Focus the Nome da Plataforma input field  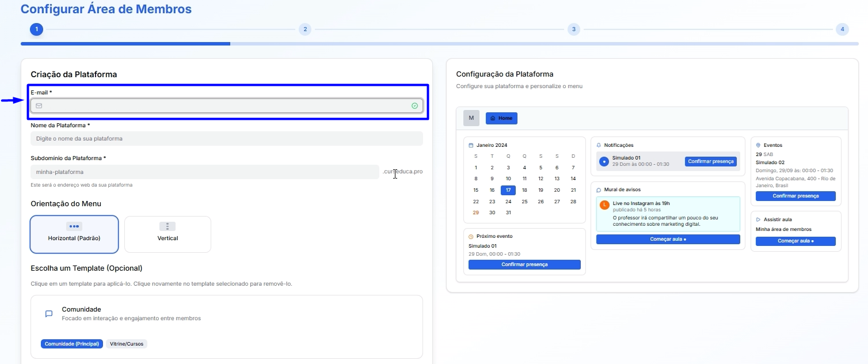(226, 138)
